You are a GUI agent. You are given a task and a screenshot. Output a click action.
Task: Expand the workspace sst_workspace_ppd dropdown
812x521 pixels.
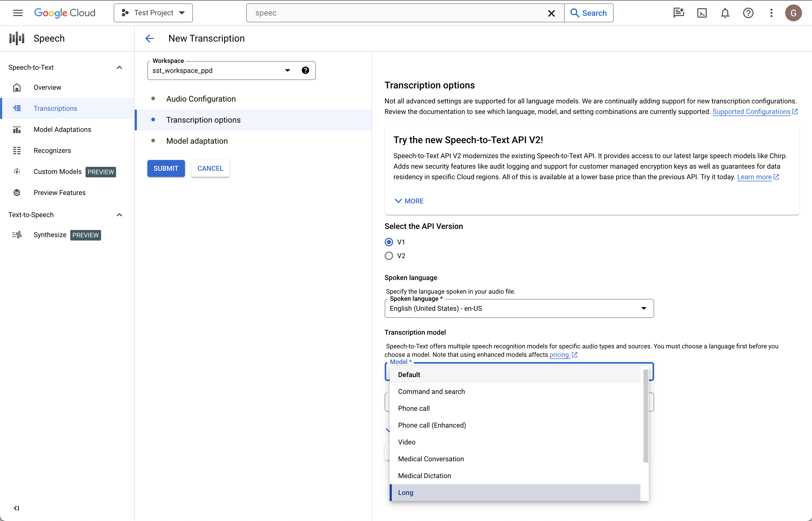(287, 71)
